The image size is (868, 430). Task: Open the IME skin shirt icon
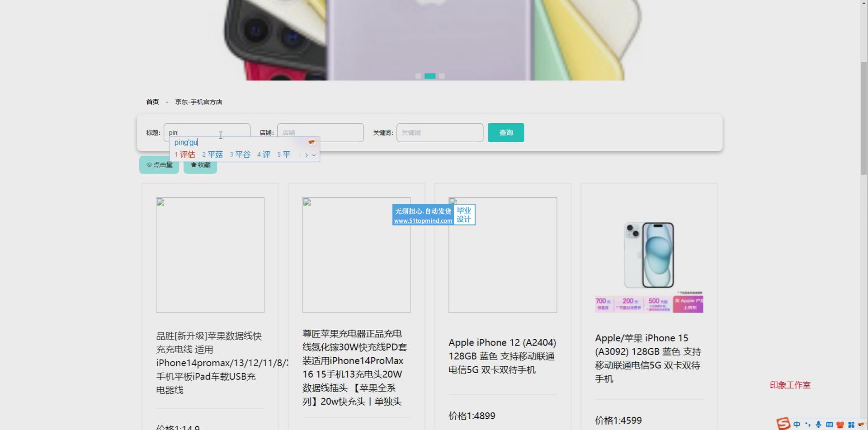(x=840, y=425)
